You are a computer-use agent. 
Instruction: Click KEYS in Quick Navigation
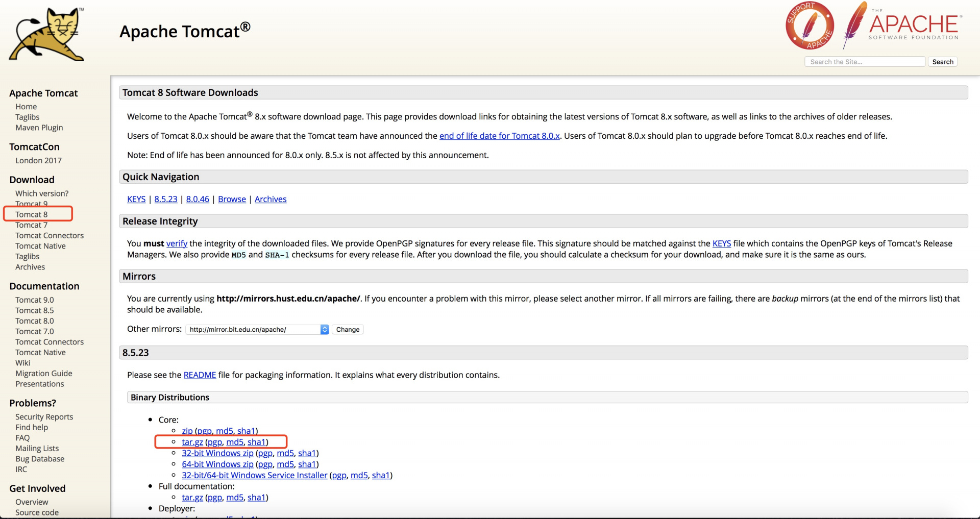click(136, 199)
